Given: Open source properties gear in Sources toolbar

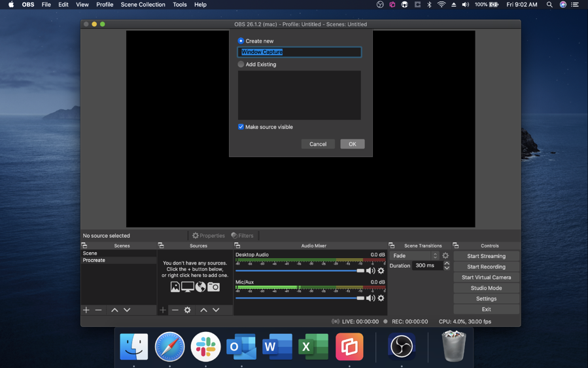Looking at the screenshot, I should pyautogui.click(x=187, y=310).
